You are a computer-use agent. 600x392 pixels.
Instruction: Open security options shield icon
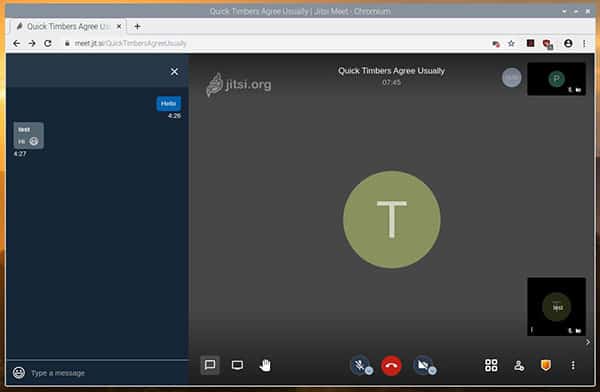(546, 365)
